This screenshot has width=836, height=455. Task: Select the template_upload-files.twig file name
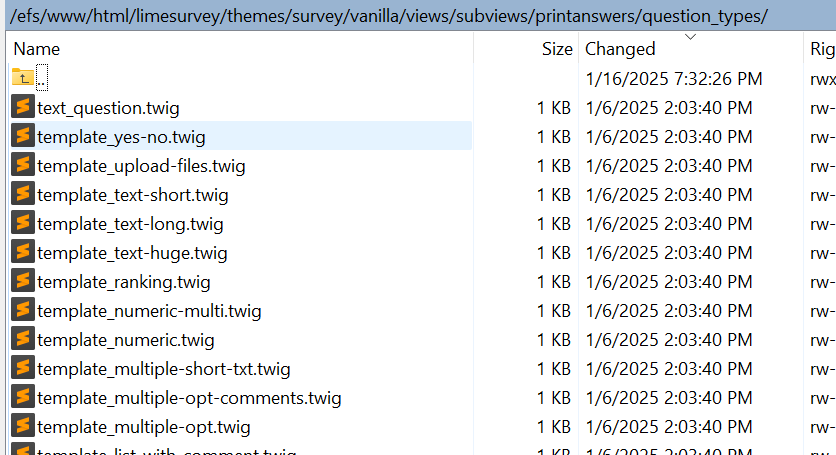tap(141, 166)
